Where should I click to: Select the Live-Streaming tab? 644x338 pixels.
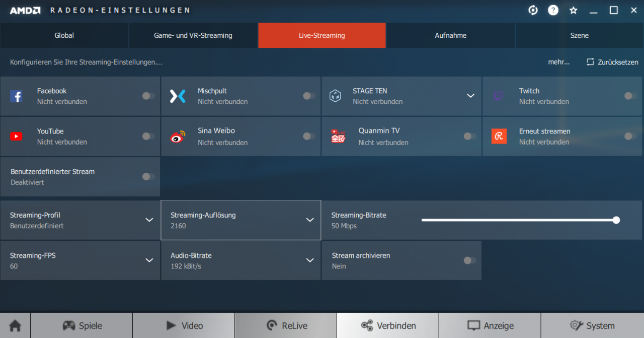(322, 35)
